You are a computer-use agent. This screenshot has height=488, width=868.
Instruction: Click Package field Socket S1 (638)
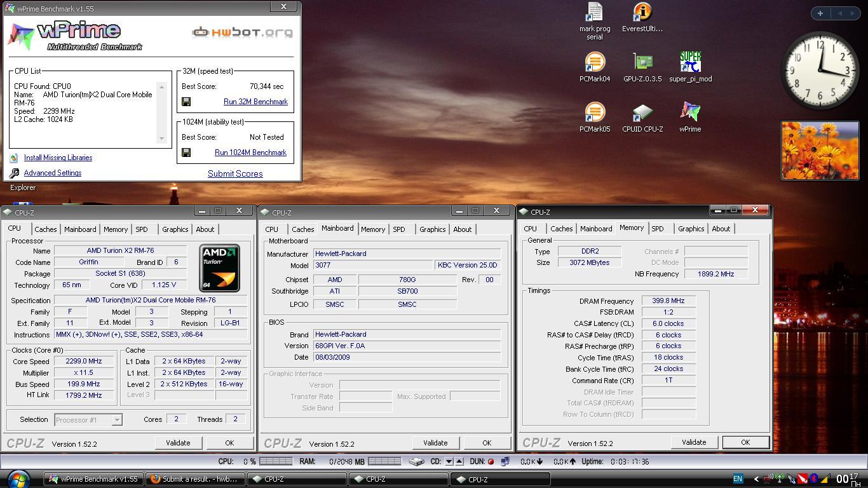coord(120,273)
